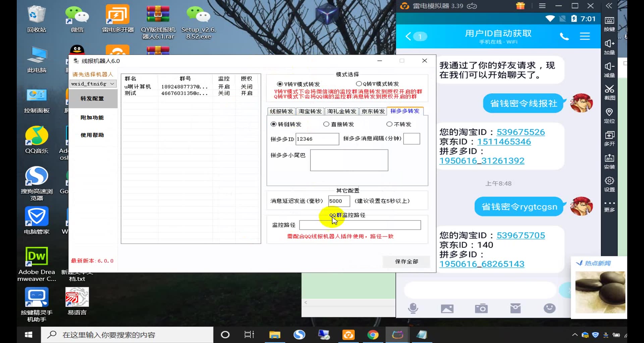Click the 监控路径 input field
This screenshot has height=343, width=644.
pyautogui.click(x=360, y=225)
